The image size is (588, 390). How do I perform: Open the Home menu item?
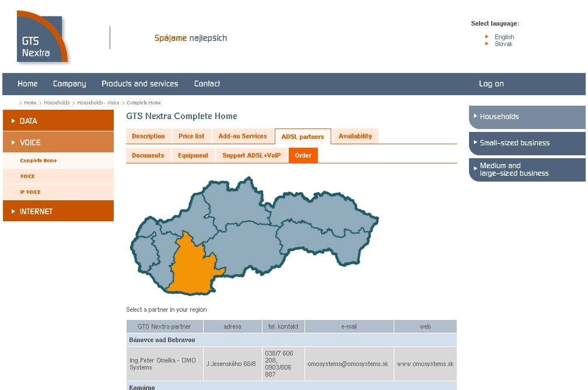27,83
